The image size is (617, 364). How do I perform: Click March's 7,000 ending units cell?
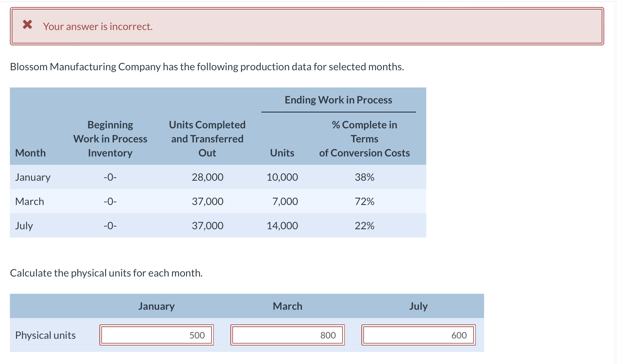[x=285, y=201]
